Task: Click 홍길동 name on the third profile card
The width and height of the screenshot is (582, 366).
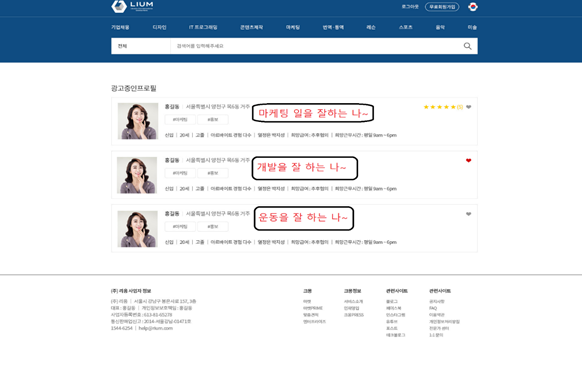Action: click(x=172, y=213)
